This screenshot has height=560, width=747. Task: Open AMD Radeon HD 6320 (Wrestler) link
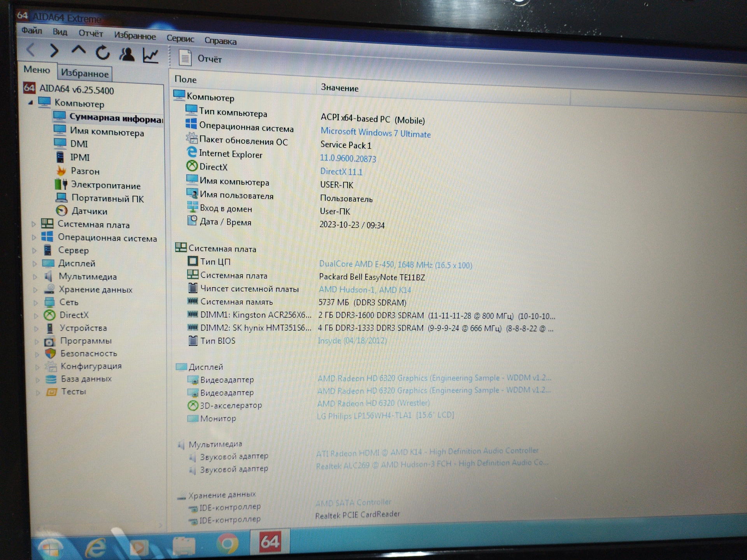373,403
